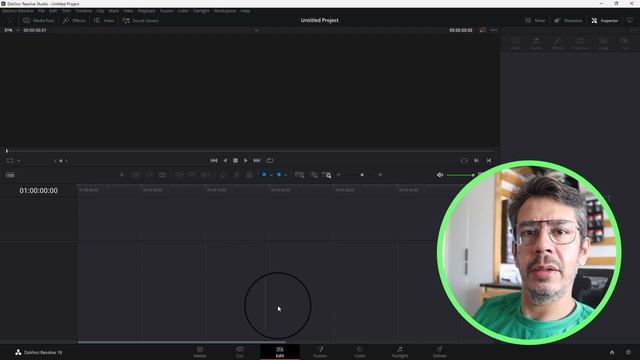This screenshot has width=640, height=360.
Task: Click the transform overlay icon under viewer
Action: point(10,161)
